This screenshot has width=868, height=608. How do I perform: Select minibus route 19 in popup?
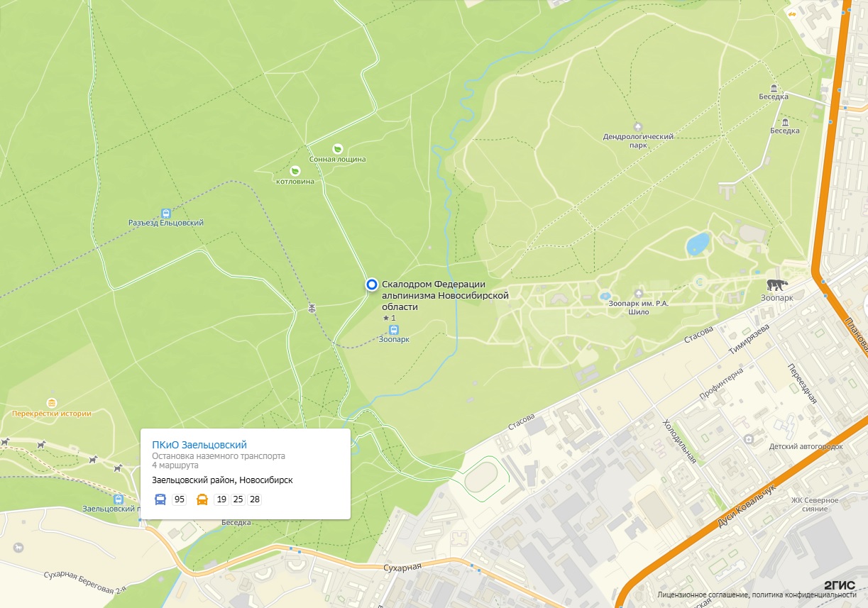tap(221, 499)
